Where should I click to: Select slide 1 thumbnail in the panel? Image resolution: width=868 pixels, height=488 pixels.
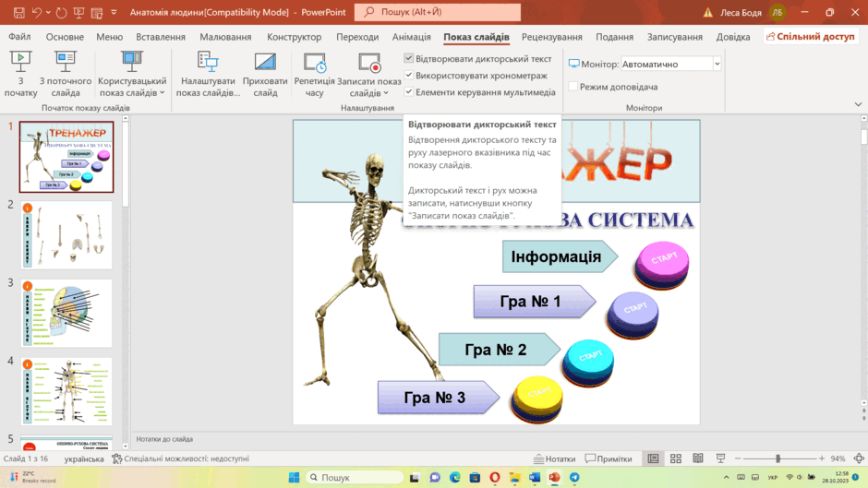(x=66, y=157)
